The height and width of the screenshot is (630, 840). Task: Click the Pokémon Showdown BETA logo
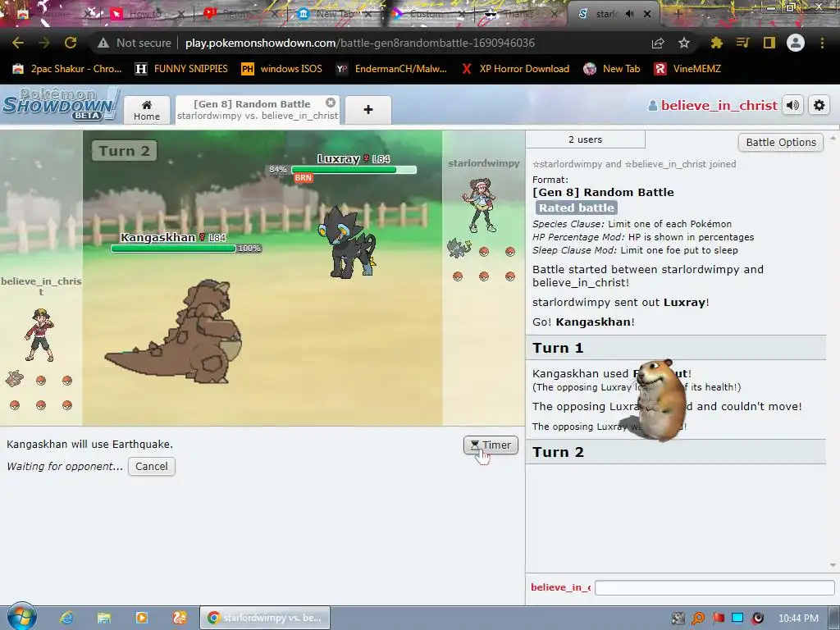pyautogui.click(x=59, y=104)
